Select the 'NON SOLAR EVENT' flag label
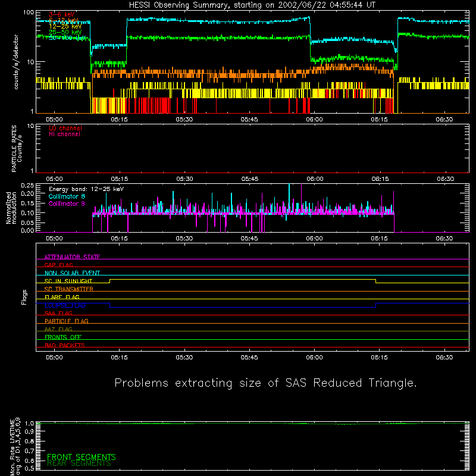This screenshot has width=476, height=476. coord(72,273)
